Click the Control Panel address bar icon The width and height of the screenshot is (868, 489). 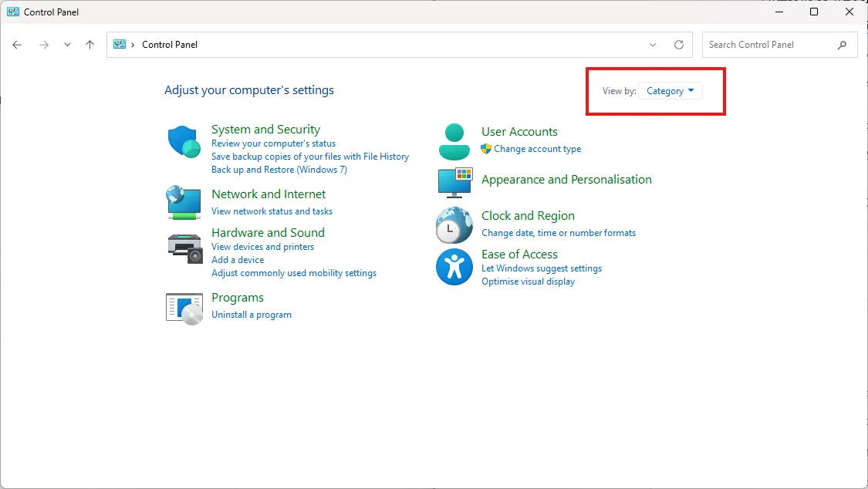coord(120,44)
